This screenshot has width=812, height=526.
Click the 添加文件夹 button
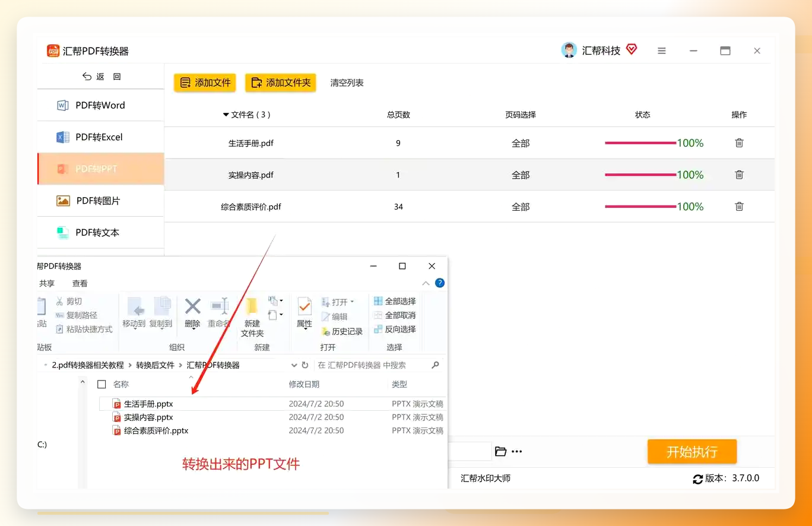tap(281, 83)
